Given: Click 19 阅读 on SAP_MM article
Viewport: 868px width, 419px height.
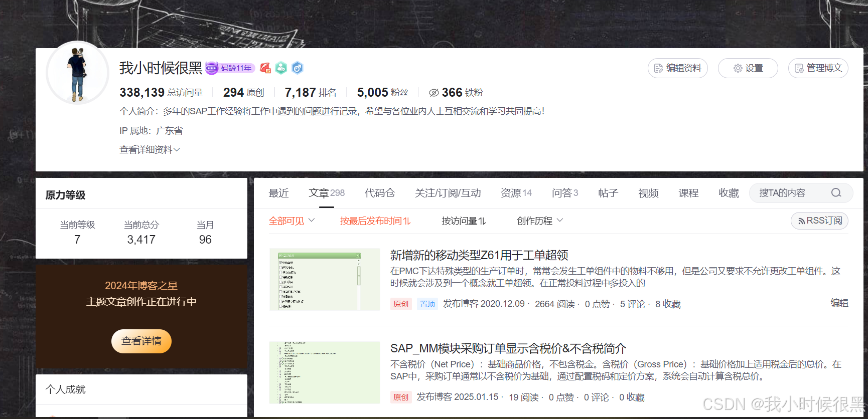Looking at the screenshot, I should pos(524,397).
